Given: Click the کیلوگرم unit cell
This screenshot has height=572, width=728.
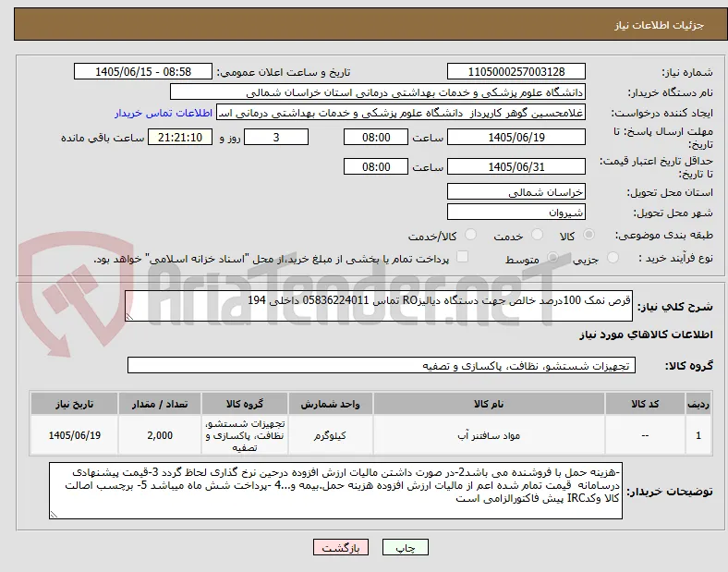Looking at the screenshot, I should tap(330, 435).
